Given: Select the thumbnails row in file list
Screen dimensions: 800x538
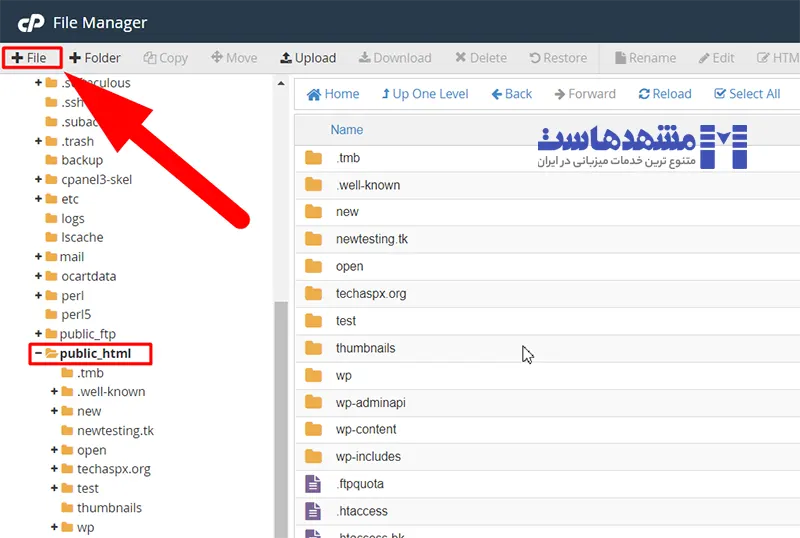Looking at the screenshot, I should [547, 348].
